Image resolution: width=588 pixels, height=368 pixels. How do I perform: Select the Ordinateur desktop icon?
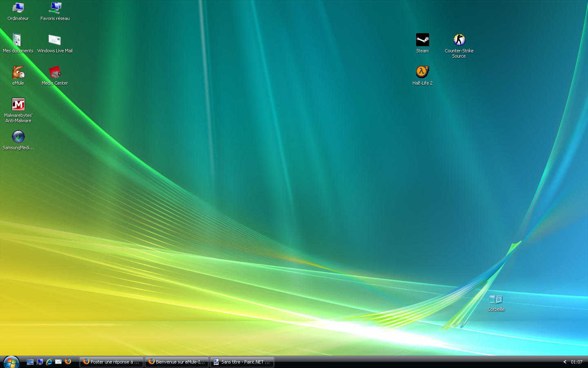pos(18,11)
